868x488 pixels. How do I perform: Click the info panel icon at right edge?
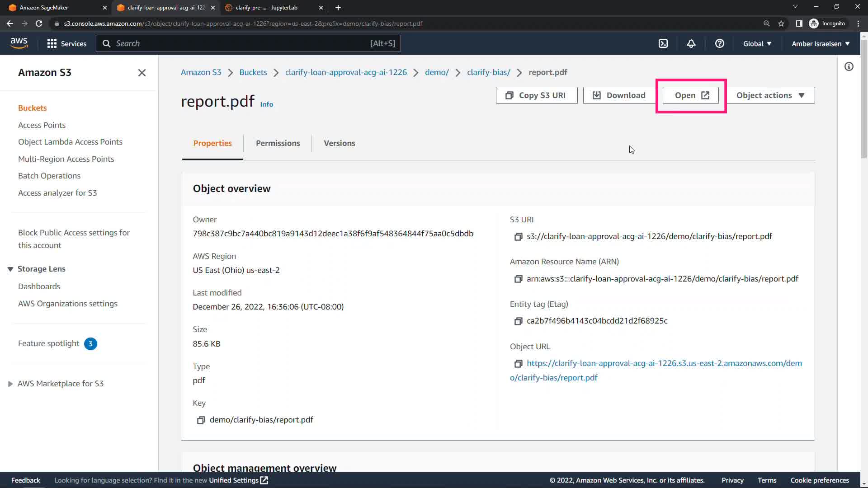point(849,67)
